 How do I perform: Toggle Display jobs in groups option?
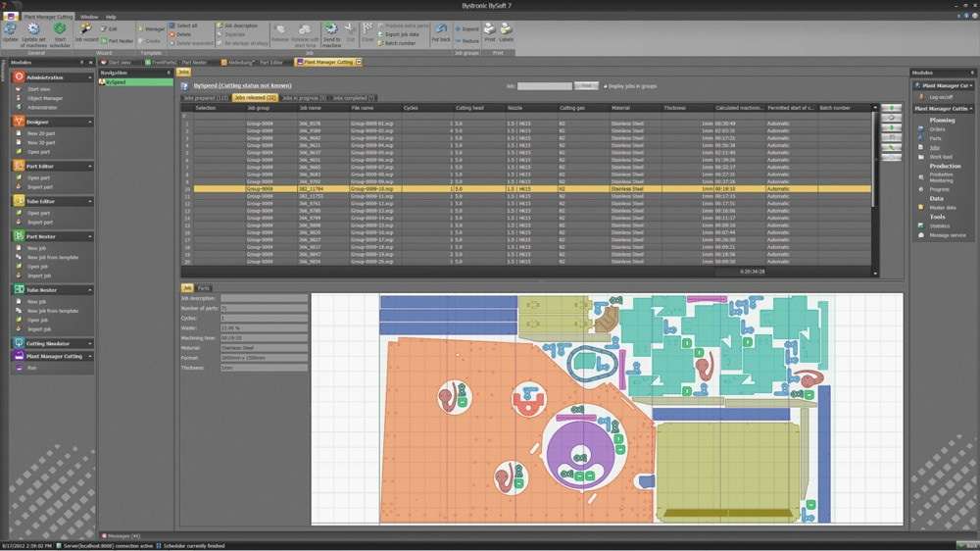click(x=606, y=86)
